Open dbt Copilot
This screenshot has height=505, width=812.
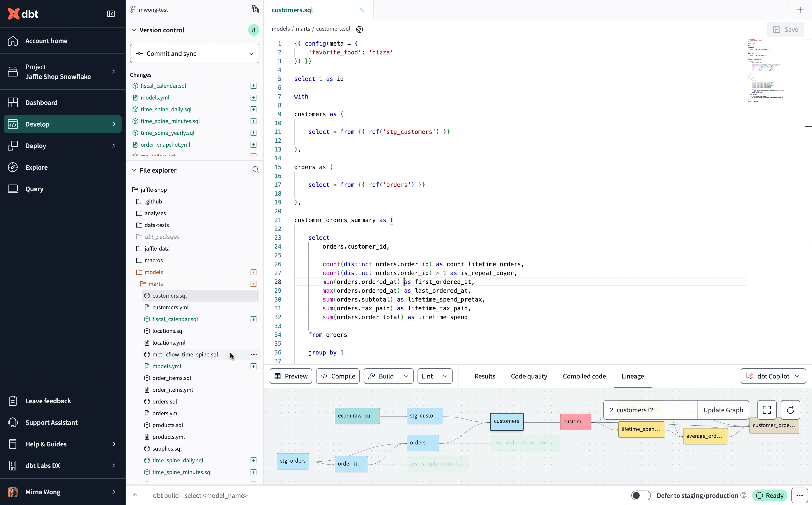[x=773, y=376]
